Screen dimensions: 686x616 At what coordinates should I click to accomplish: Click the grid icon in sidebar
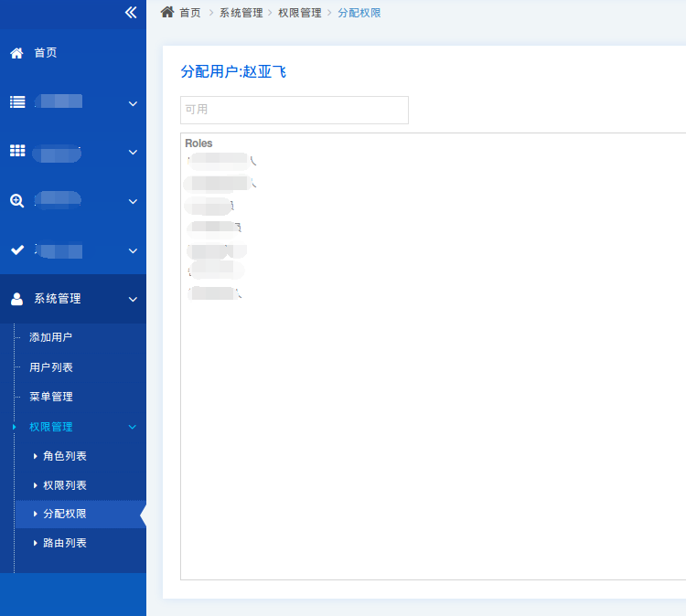tap(16, 151)
